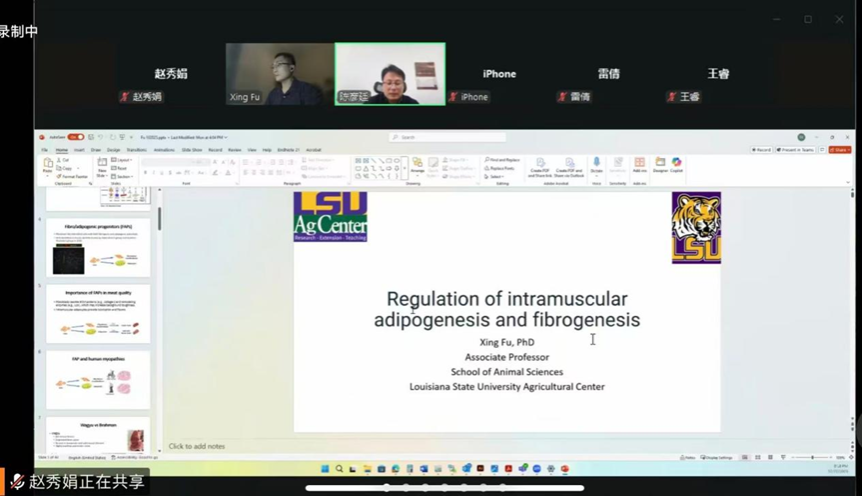Switch to the Design tab

(114, 150)
